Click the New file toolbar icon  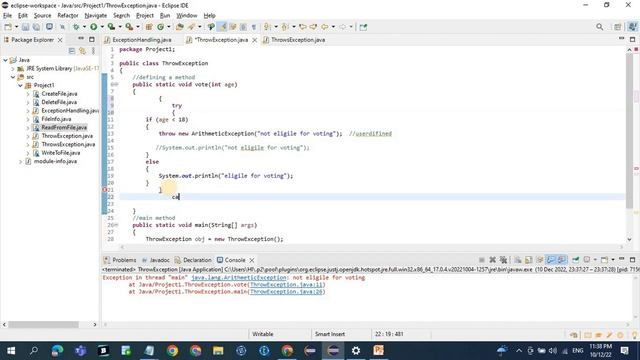(8, 27)
